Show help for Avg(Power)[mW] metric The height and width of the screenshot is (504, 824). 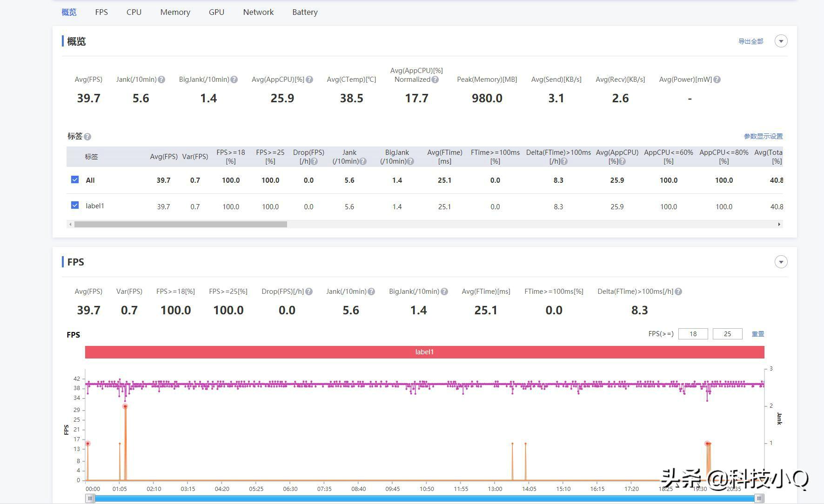pos(717,80)
